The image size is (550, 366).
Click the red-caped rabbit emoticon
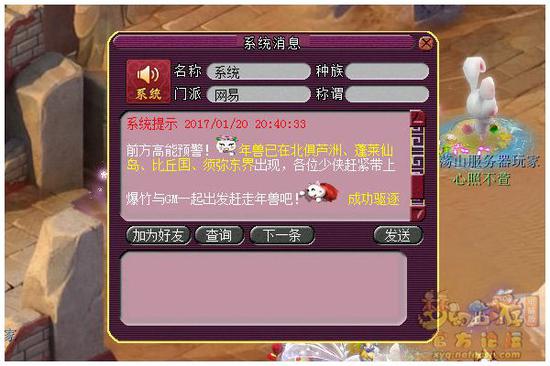[321, 192]
